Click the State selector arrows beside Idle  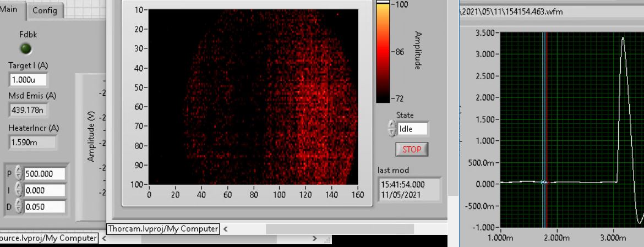point(392,129)
